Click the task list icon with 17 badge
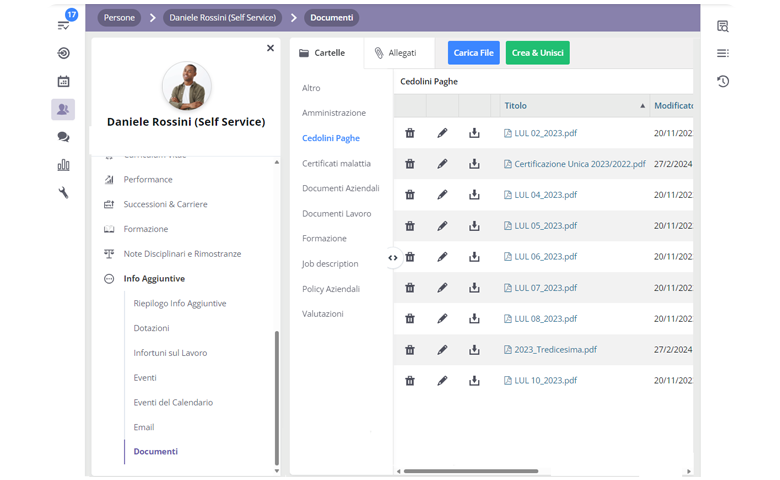Image resolution: width=780 pixels, height=480 pixels. [64, 25]
